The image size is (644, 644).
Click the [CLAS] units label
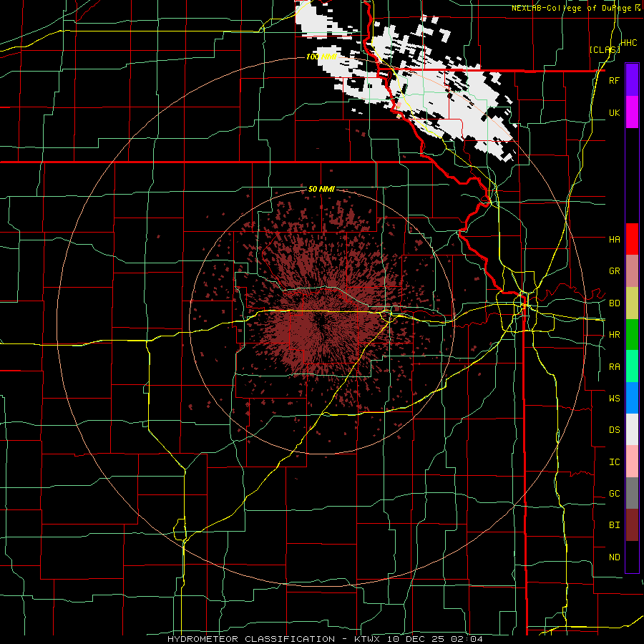point(604,49)
